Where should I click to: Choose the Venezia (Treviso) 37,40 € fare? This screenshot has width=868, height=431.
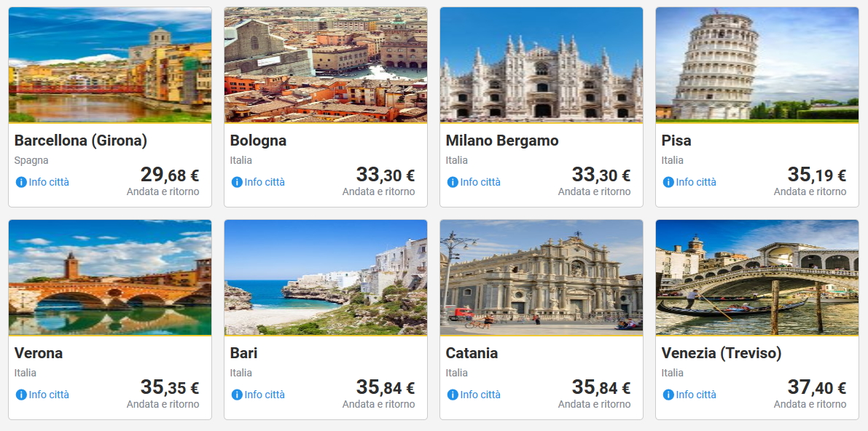click(x=816, y=387)
